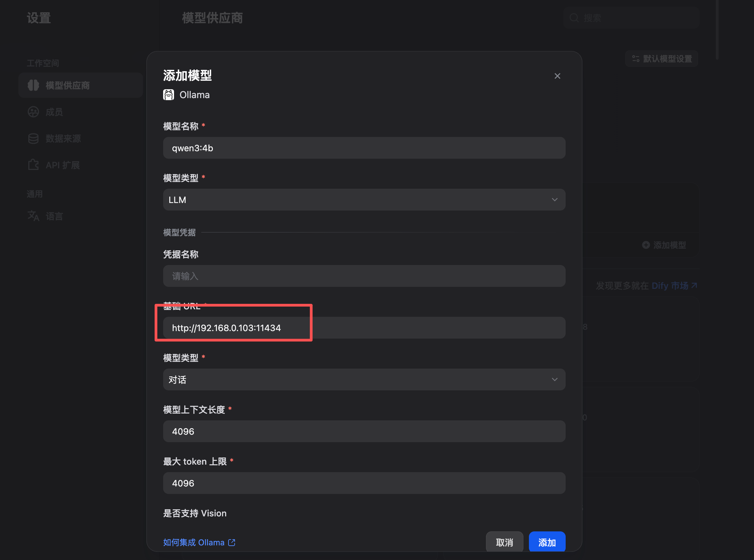The image size is (754, 560).
Task: Click the 凭据名称 input field
Action: (364, 276)
